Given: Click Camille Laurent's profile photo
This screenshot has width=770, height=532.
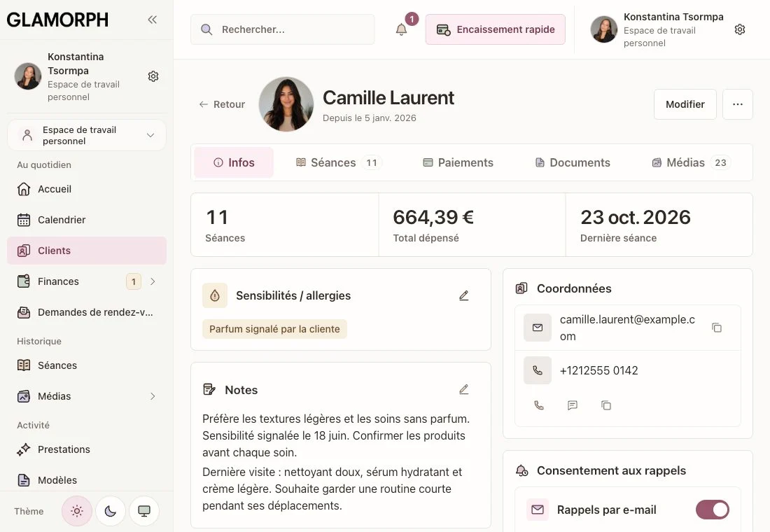Looking at the screenshot, I should coord(286,104).
